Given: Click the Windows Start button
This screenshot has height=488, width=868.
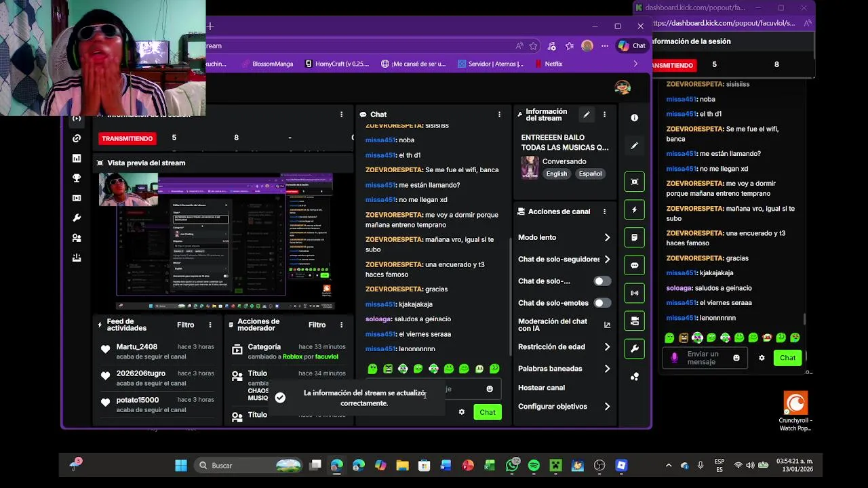Looking at the screenshot, I should pos(181,466).
